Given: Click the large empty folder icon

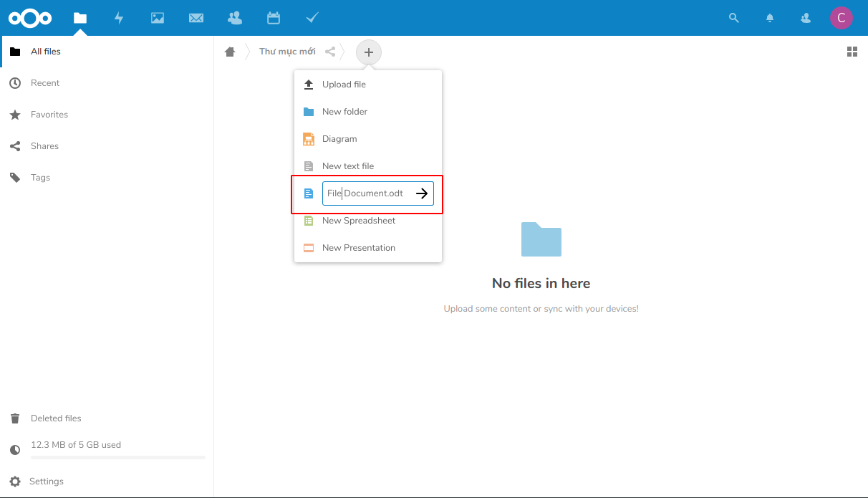Looking at the screenshot, I should tap(541, 239).
